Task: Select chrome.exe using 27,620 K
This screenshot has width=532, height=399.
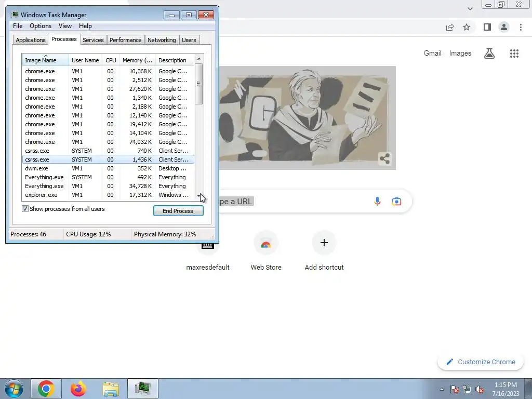Action: coord(108,89)
